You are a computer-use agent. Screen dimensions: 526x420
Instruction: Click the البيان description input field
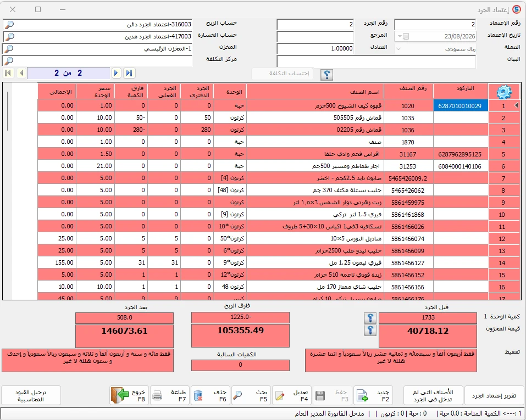376,61
